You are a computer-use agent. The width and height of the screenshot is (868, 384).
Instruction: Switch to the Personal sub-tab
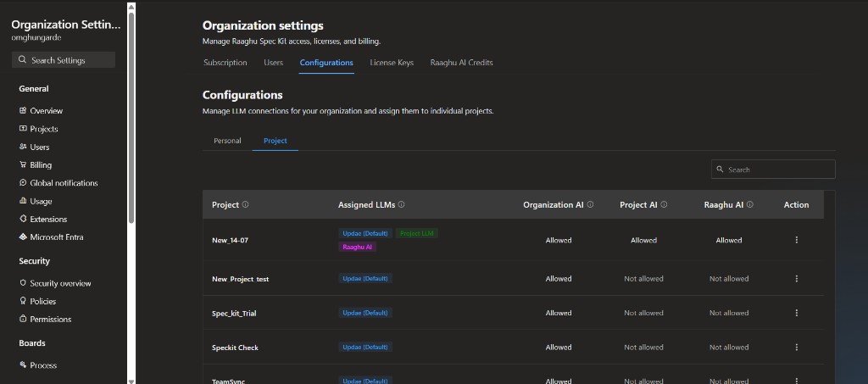[x=227, y=141]
